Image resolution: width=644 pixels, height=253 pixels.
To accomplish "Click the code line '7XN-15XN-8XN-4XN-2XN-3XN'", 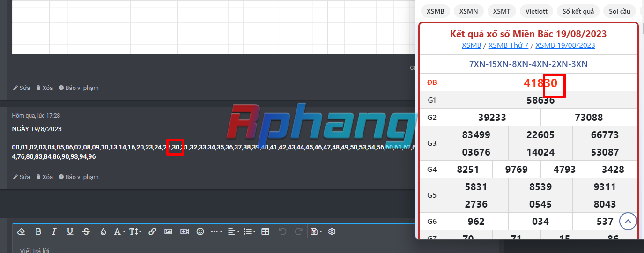I will click(x=528, y=64).
